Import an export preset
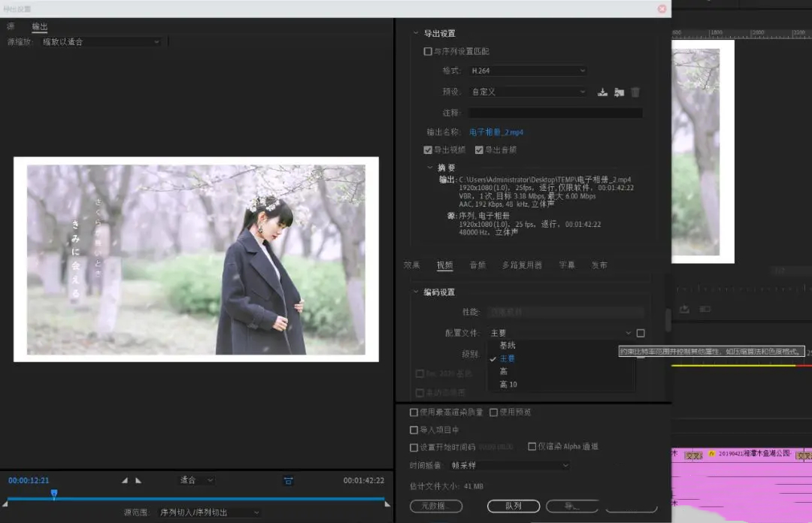The height and width of the screenshot is (523, 812). [x=619, y=92]
